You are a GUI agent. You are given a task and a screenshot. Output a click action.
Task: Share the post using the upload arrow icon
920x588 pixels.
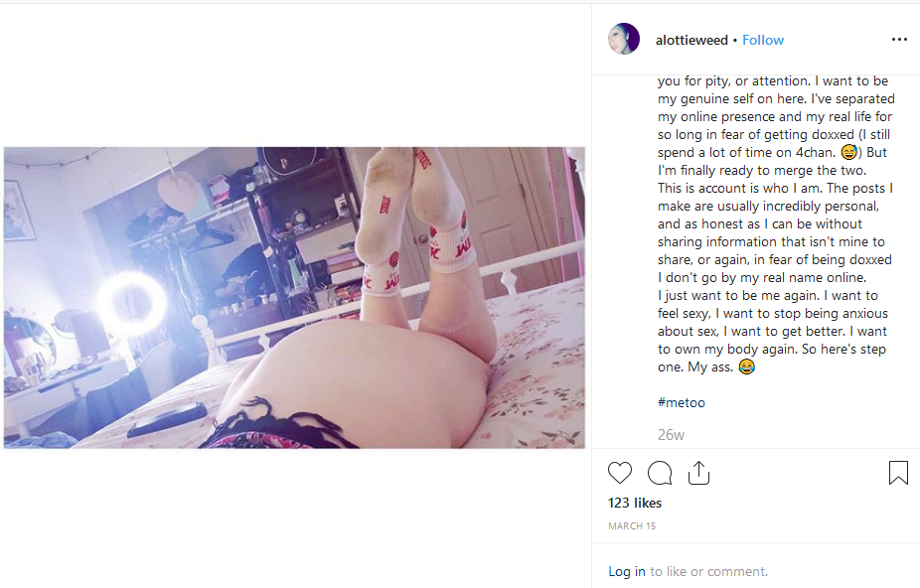(698, 473)
